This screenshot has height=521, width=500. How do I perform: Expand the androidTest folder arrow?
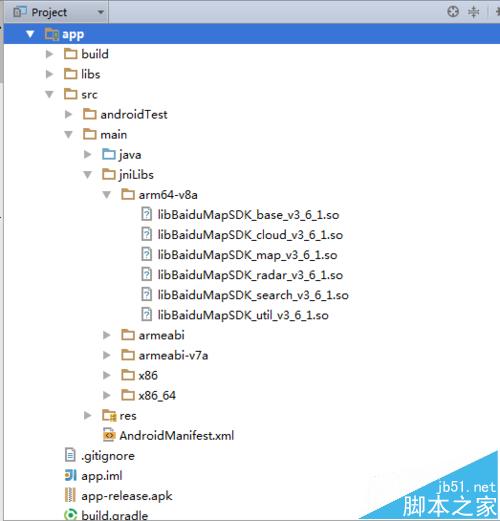tap(68, 114)
